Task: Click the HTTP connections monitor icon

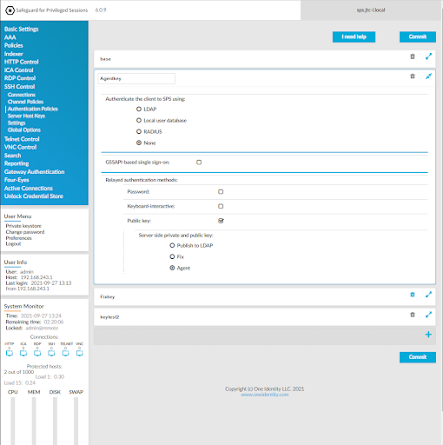Action: (9, 353)
